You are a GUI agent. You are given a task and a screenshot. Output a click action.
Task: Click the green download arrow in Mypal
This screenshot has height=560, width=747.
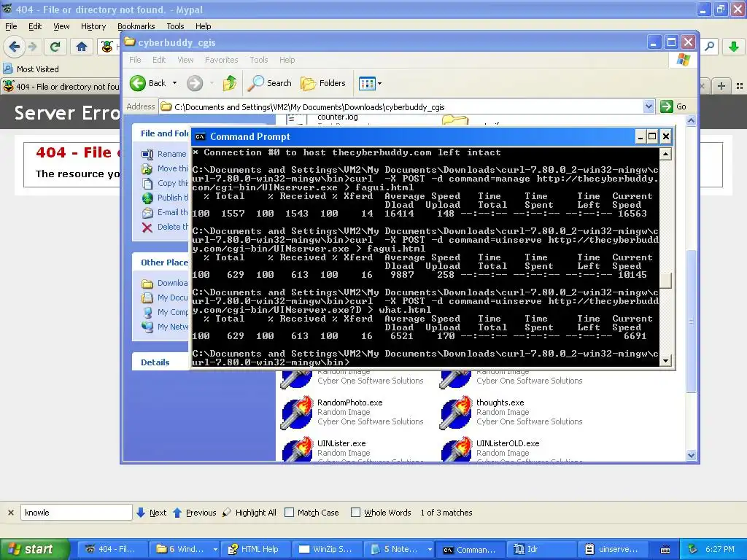pos(733,46)
